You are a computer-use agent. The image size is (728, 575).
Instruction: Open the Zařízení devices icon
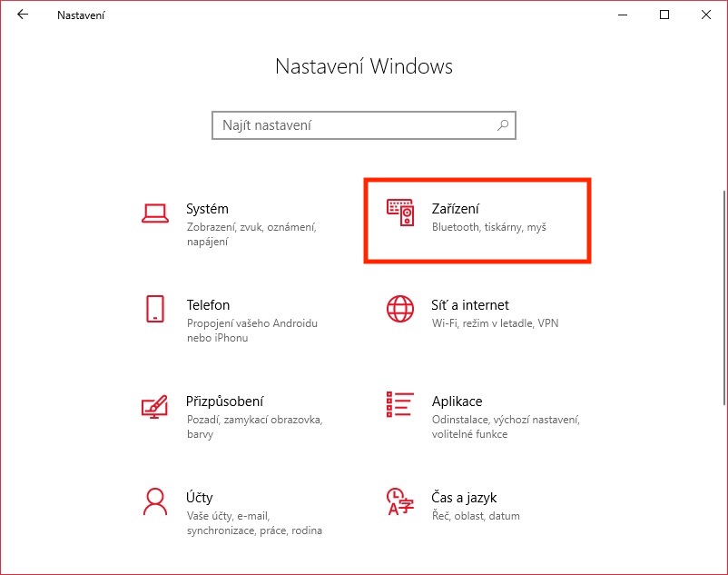(x=400, y=213)
